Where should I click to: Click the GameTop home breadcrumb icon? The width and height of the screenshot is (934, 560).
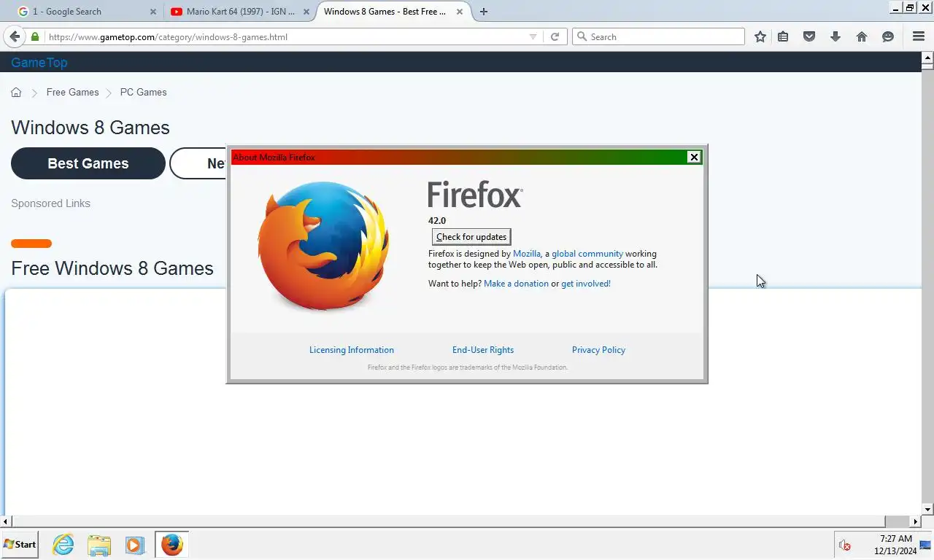pos(16,93)
